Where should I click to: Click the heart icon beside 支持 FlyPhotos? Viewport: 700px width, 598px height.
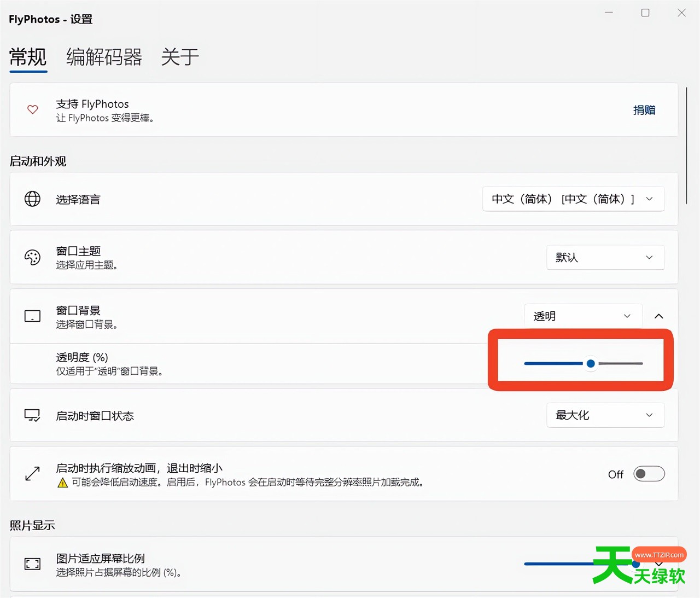(33, 109)
